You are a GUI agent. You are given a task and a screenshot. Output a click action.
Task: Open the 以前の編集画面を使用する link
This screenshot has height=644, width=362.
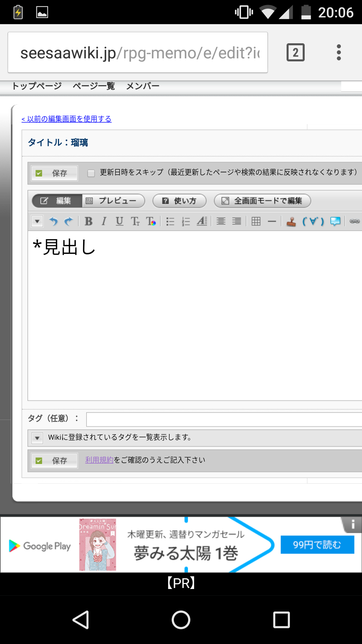tap(66, 119)
